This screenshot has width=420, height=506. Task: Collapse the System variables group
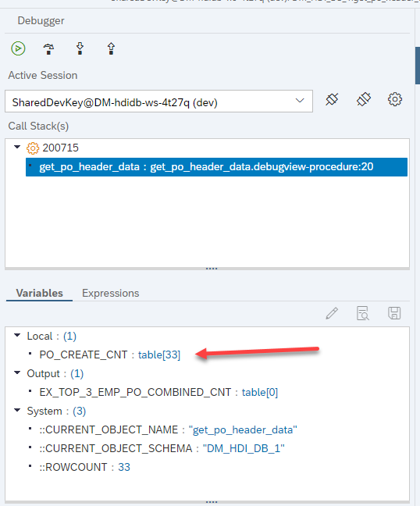[17, 411]
